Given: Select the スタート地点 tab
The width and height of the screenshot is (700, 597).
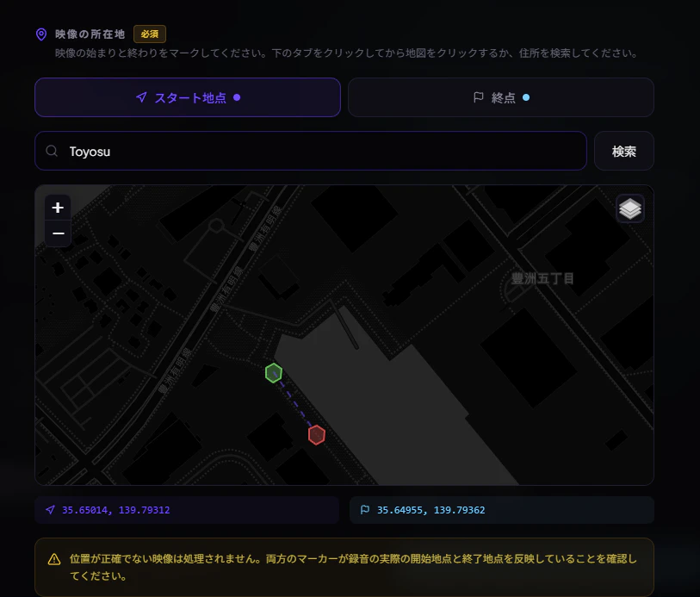Looking at the screenshot, I should 188,97.
